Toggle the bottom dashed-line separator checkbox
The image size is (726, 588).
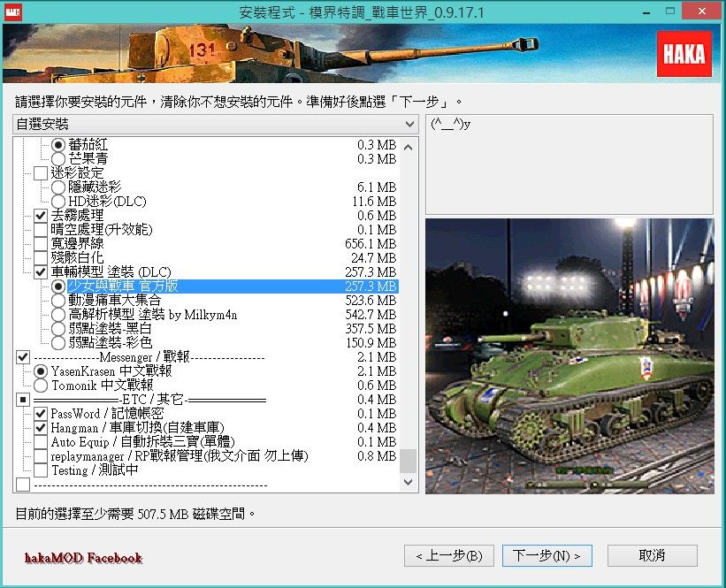[x=23, y=485]
